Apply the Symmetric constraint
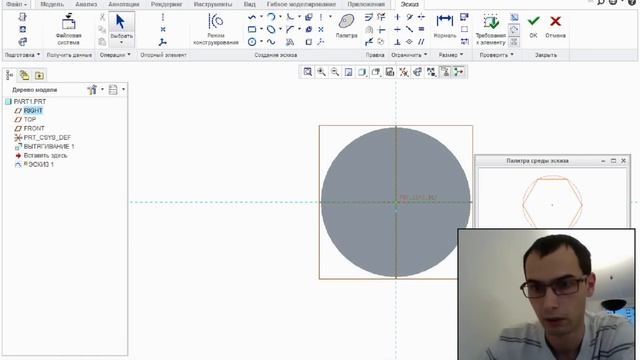The height and width of the screenshot is (360, 640). pyautogui.click(x=421, y=17)
